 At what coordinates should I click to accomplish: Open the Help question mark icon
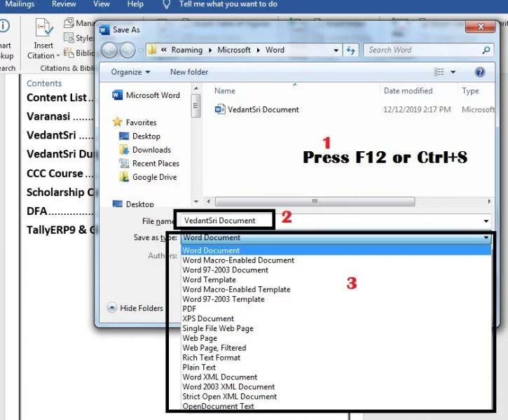[x=480, y=72]
